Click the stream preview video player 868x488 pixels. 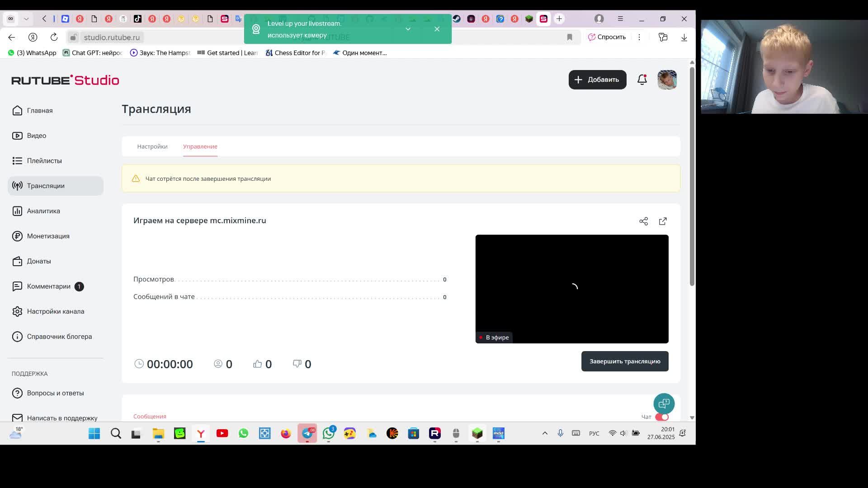tap(571, 289)
